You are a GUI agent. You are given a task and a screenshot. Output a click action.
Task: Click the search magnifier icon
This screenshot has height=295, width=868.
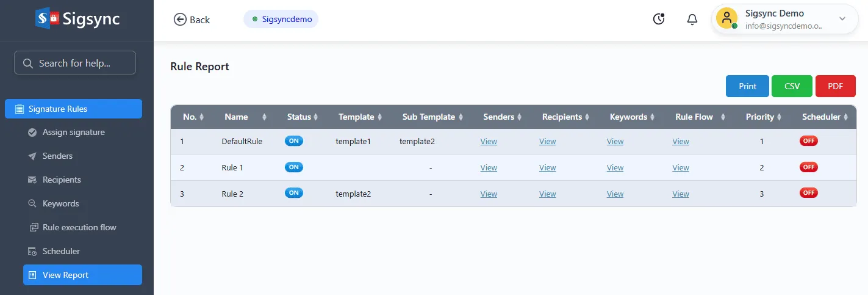(x=28, y=63)
